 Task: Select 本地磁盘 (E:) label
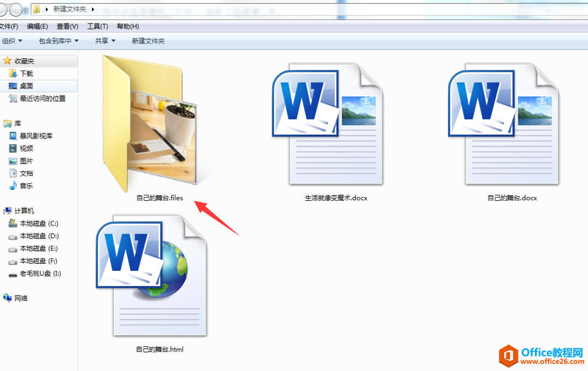39,248
